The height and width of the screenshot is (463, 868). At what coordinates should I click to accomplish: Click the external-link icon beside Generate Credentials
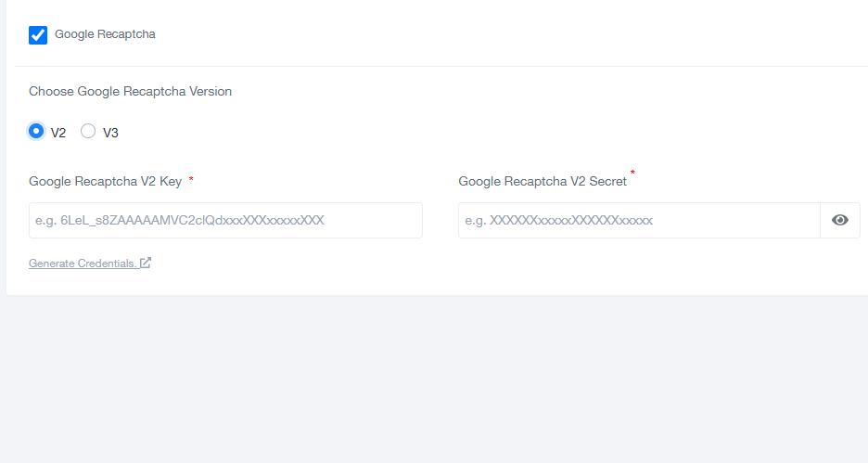point(146,264)
